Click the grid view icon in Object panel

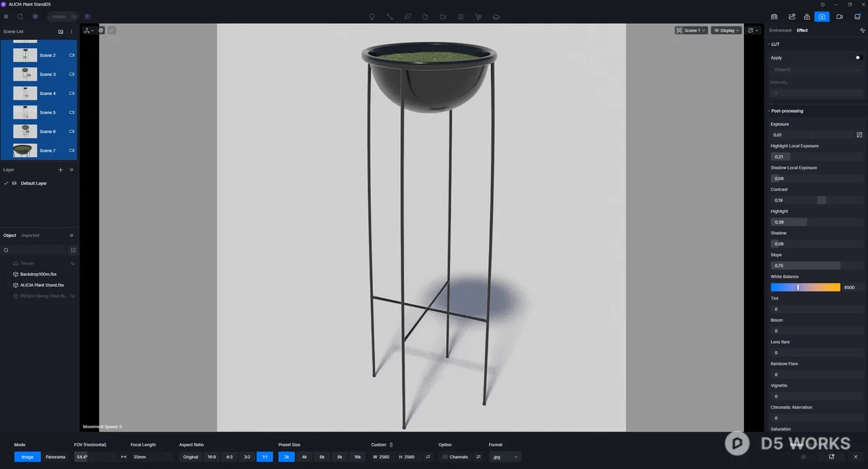(73, 250)
